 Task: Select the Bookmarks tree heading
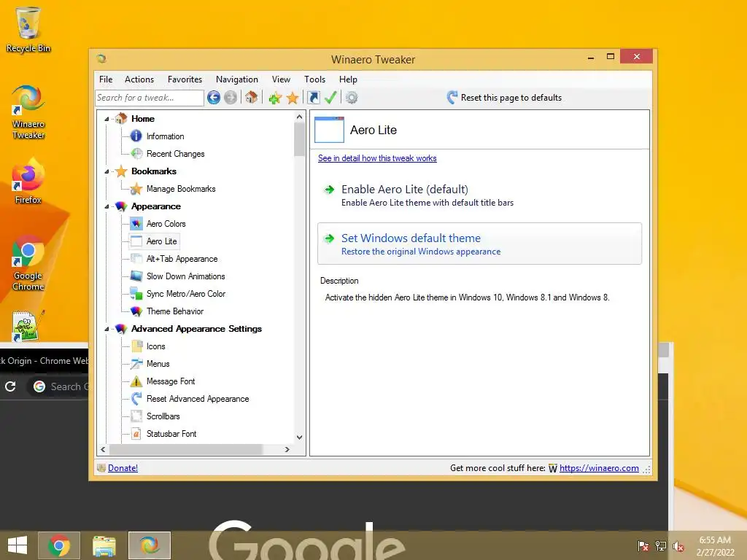pos(154,171)
